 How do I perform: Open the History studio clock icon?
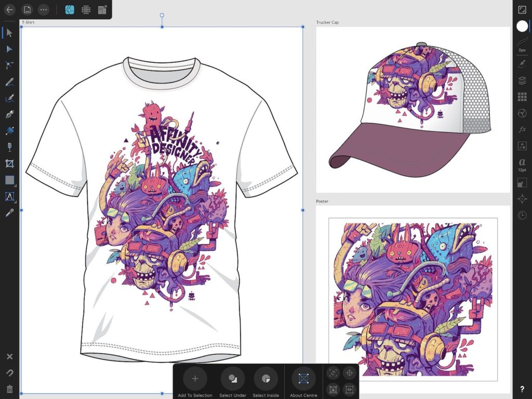click(522, 215)
